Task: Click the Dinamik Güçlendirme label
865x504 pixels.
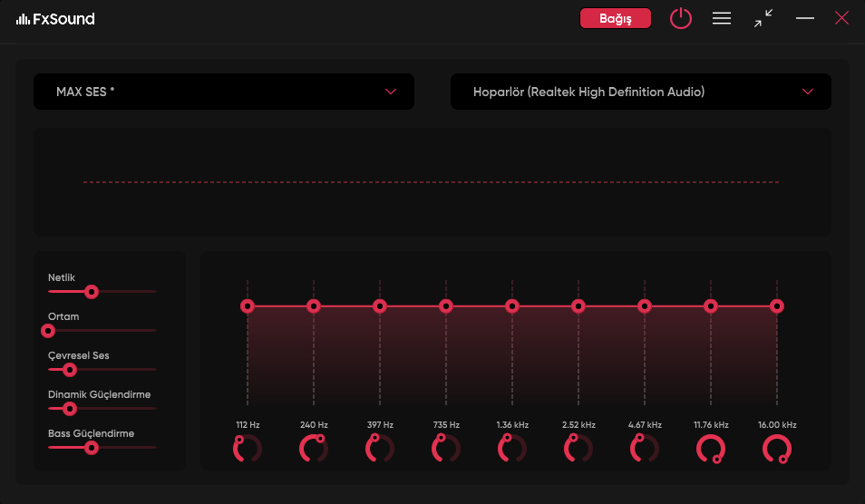Action: (100, 394)
